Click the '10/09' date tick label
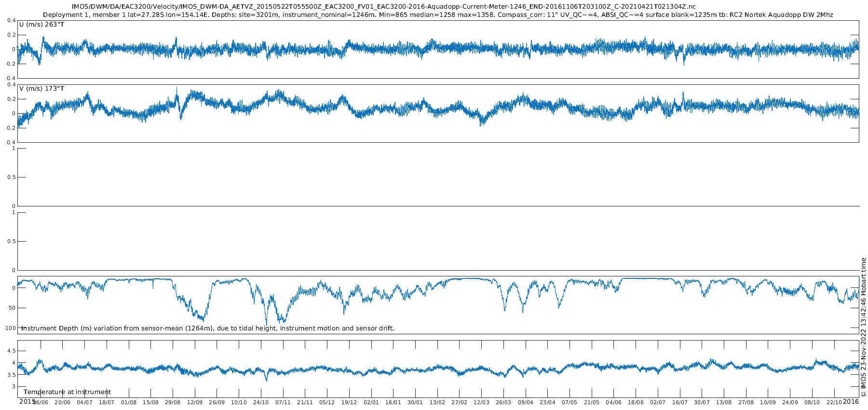The image size is (868, 410). (768, 402)
